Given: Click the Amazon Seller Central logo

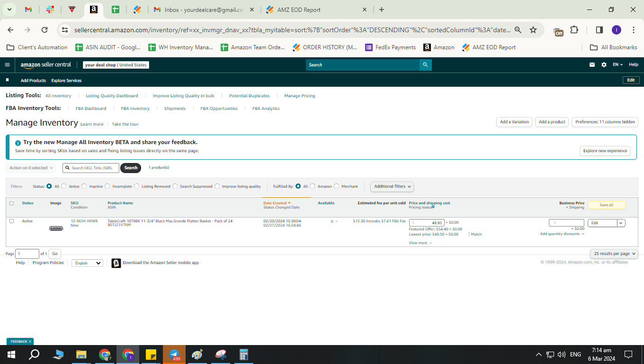Looking at the screenshot, I should coord(46,65).
